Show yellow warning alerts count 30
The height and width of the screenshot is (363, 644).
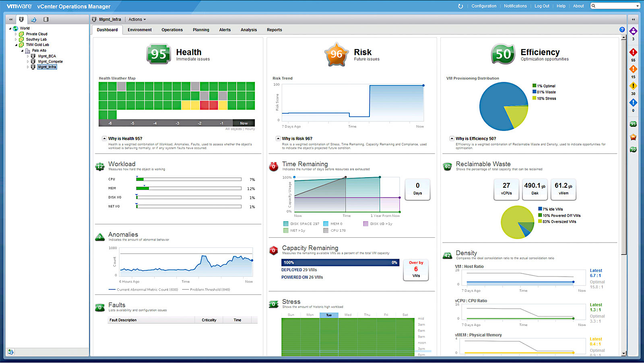[633, 86]
